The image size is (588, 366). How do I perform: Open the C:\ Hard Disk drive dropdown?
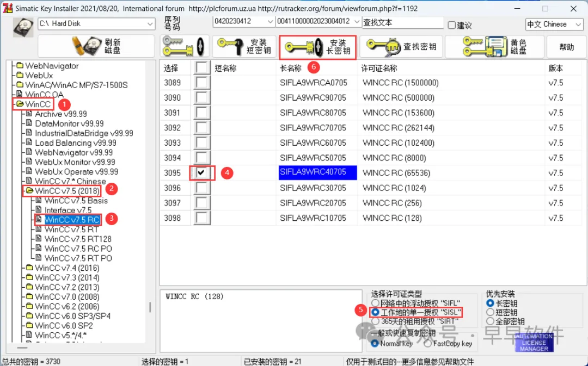point(150,23)
